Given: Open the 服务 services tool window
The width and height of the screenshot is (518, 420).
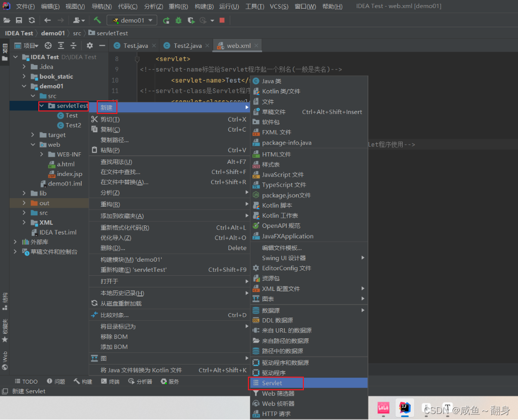Looking at the screenshot, I should tap(170, 381).
